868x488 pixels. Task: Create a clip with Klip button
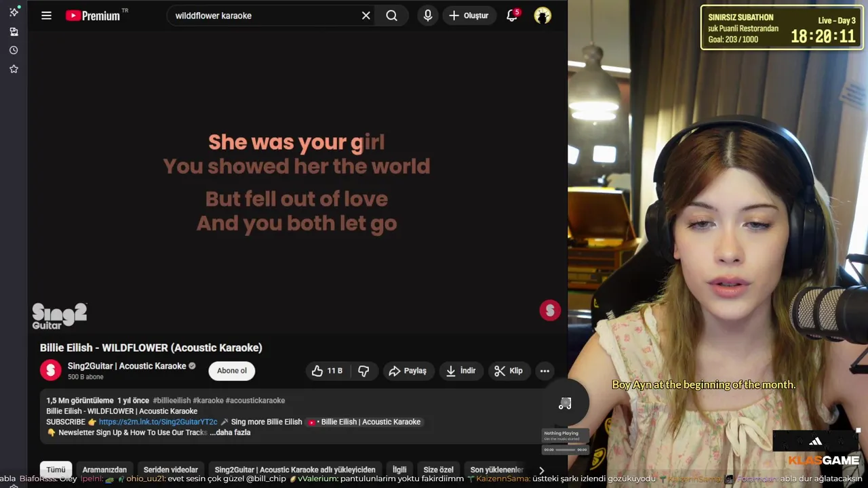click(x=509, y=371)
